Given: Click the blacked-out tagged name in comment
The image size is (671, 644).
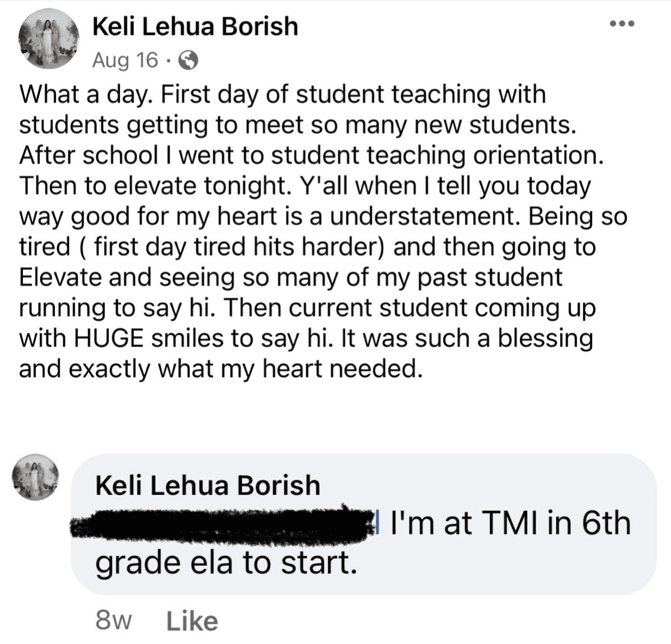Looking at the screenshot, I should 220,525.
